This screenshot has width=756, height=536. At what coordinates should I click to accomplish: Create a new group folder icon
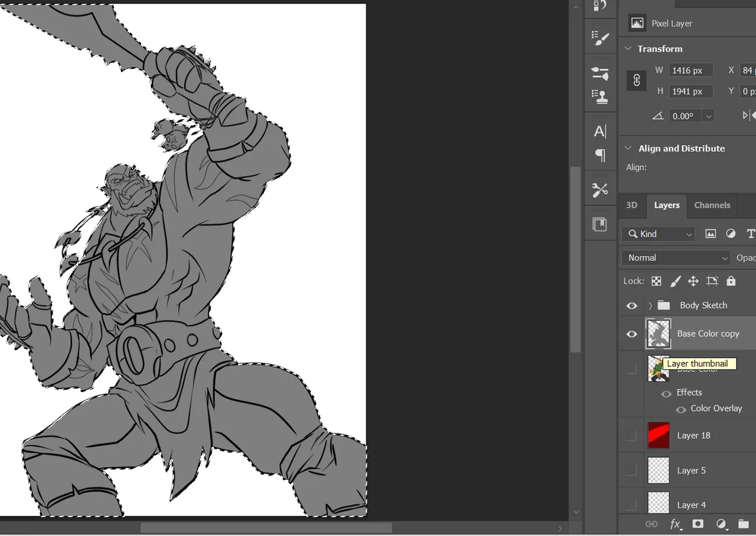pyautogui.click(x=743, y=524)
